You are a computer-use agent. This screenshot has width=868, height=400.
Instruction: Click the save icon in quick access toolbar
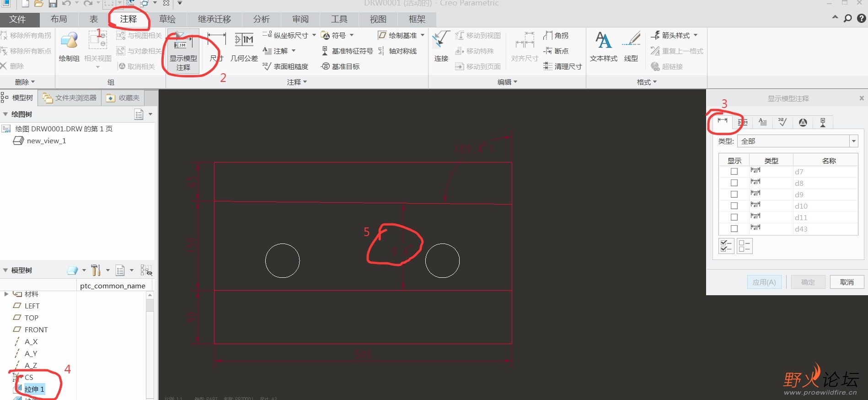coord(53,4)
